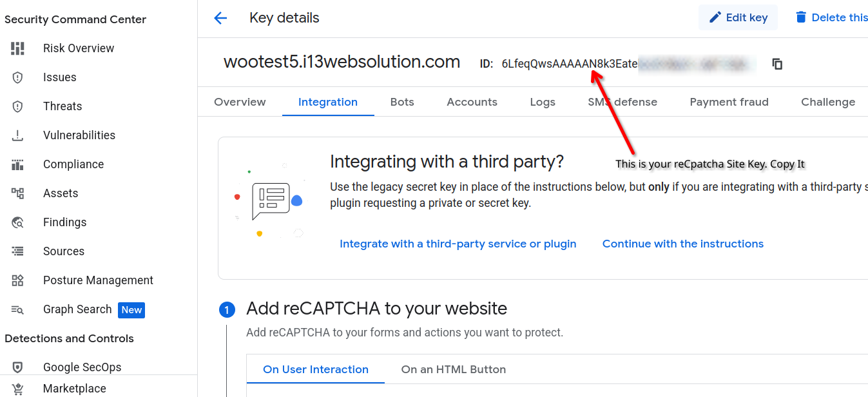
Task: Switch to the Bots tab
Action: tap(402, 102)
